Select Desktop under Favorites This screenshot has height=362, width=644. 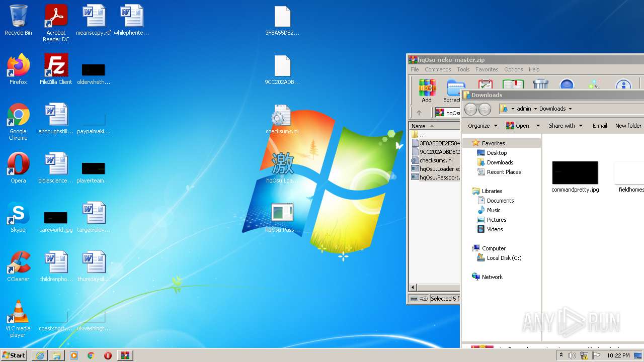coord(497,153)
